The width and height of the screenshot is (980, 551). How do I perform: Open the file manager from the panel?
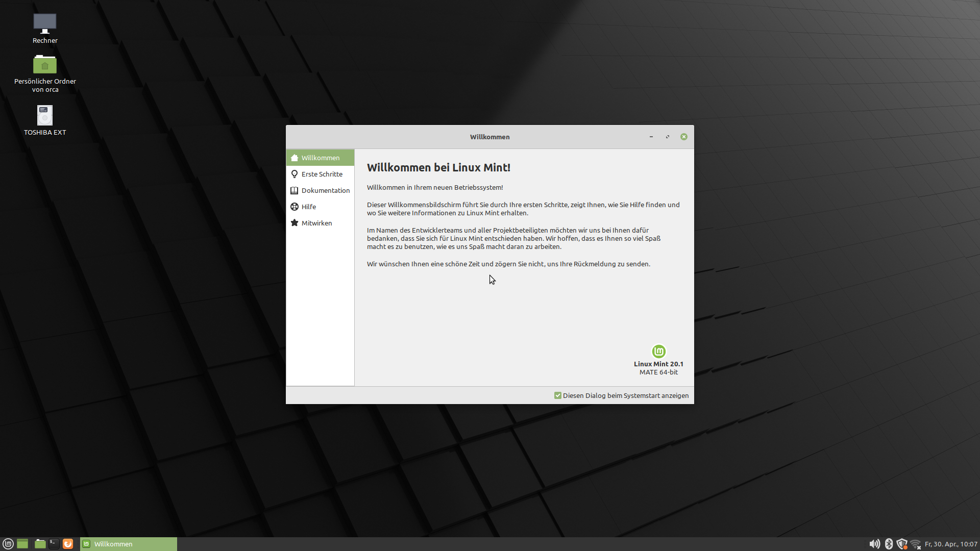point(40,544)
